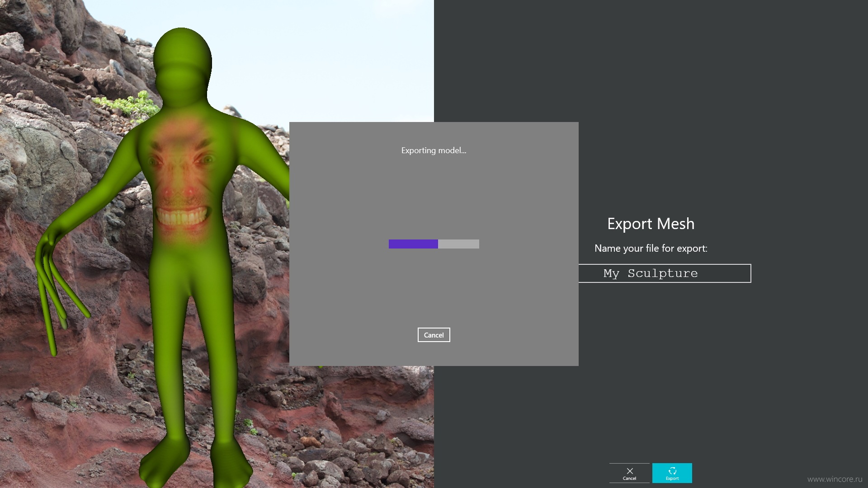This screenshot has height=488, width=868.
Task: Click the 'Export Mesh' heading
Action: tap(651, 224)
